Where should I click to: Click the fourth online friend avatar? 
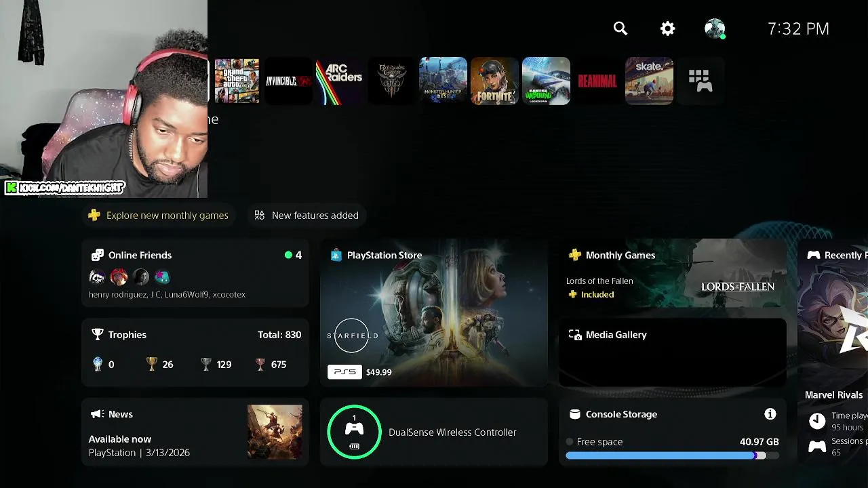point(162,277)
